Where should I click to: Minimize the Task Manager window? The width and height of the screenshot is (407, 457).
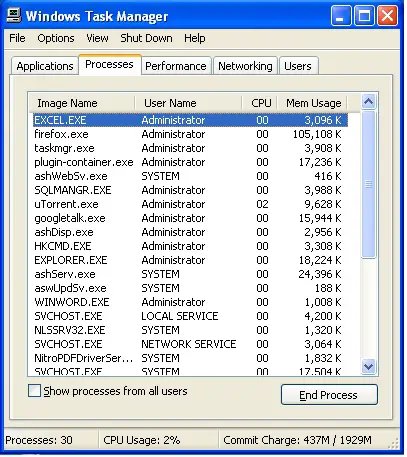pos(341,15)
